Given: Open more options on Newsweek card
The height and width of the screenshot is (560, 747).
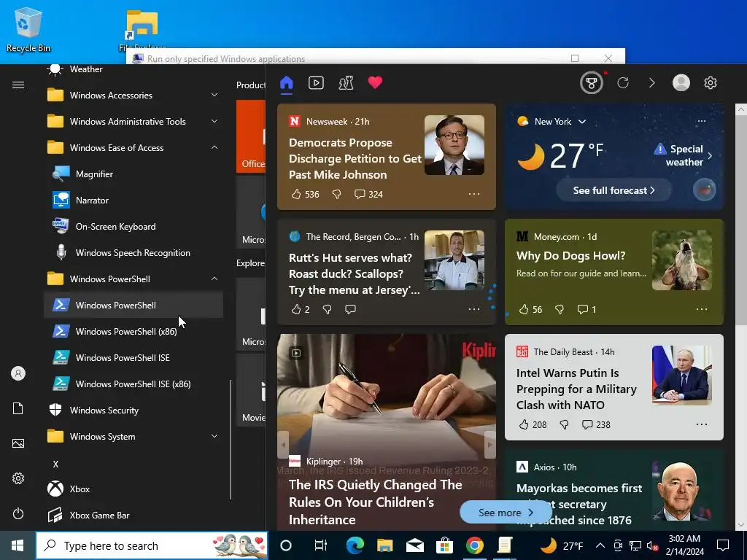Looking at the screenshot, I should click(474, 194).
